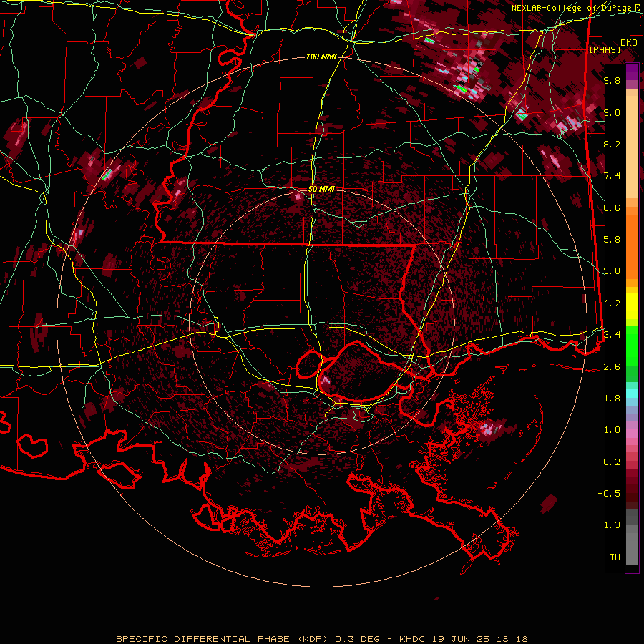Image resolution: width=644 pixels, height=644 pixels.
Task: Click the 1.8 scale value
Action: coord(612,399)
